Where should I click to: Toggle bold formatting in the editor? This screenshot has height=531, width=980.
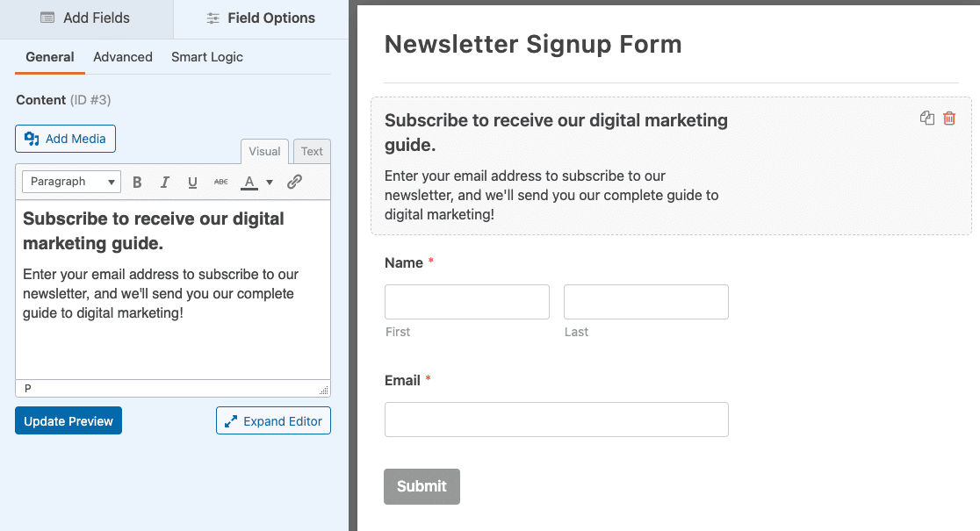pos(137,183)
